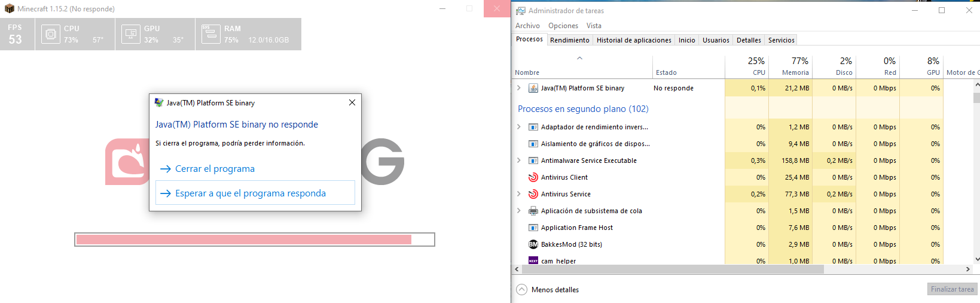Sort processes by Disco column
The height and width of the screenshot is (303, 980).
click(x=834, y=67)
